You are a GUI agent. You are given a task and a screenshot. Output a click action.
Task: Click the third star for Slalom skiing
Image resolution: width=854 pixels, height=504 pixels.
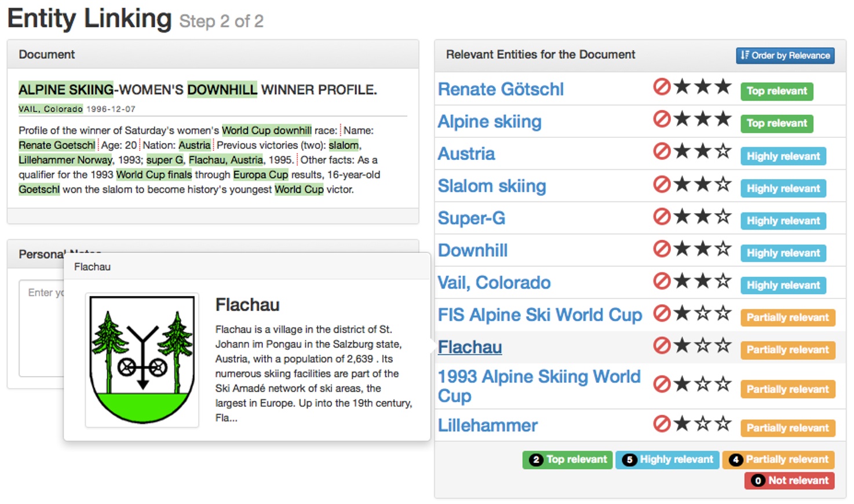[723, 184]
